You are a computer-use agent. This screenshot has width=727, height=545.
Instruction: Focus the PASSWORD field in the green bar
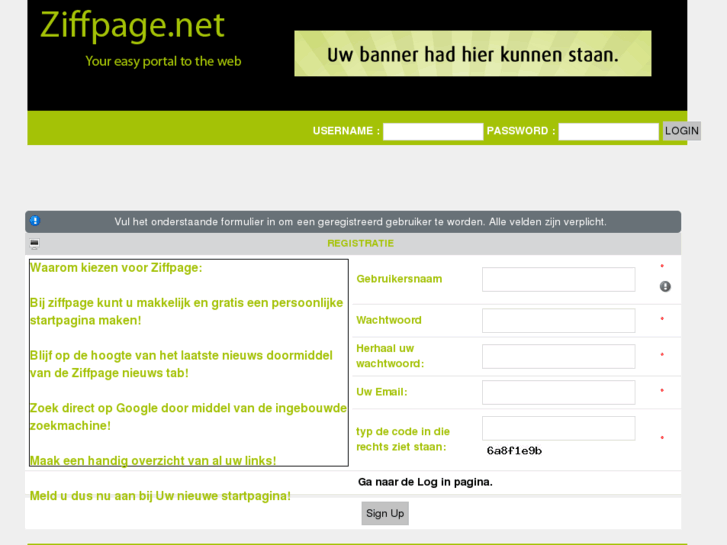tap(608, 131)
